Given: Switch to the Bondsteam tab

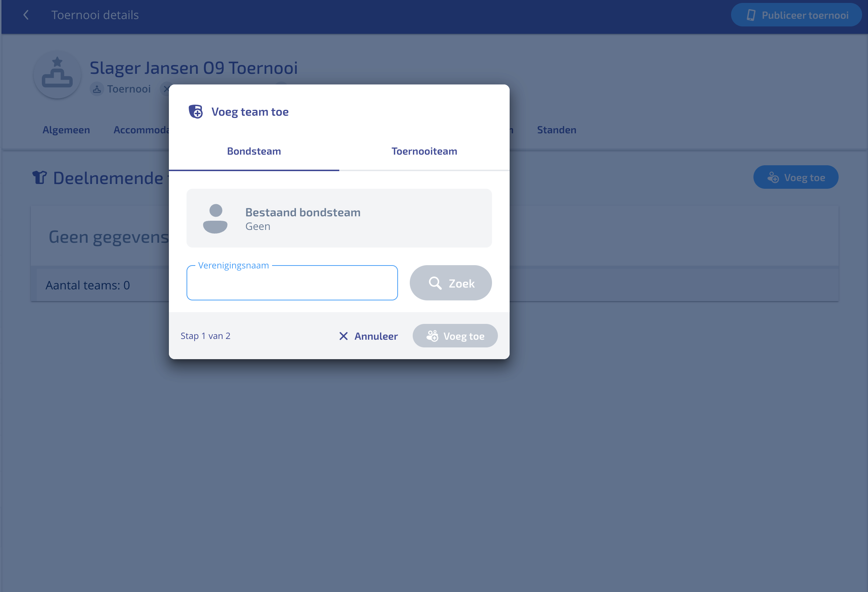Looking at the screenshot, I should tap(254, 151).
